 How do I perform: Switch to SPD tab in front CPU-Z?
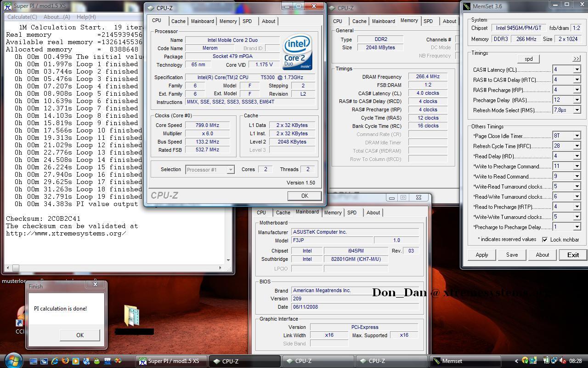click(x=247, y=21)
